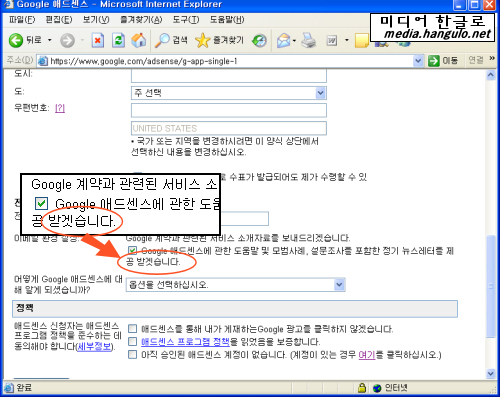
Task: Click the Back arrow icon
Action: pos(16,40)
